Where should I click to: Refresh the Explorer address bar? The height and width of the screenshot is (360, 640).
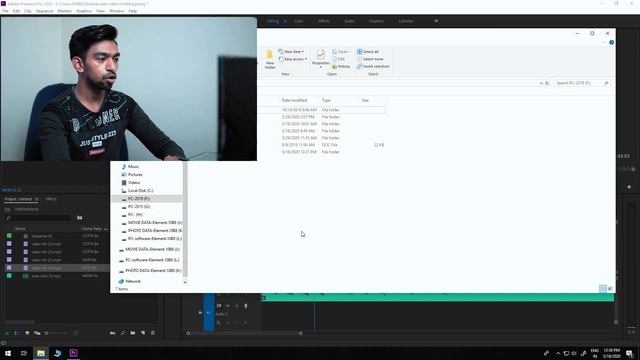point(547,83)
